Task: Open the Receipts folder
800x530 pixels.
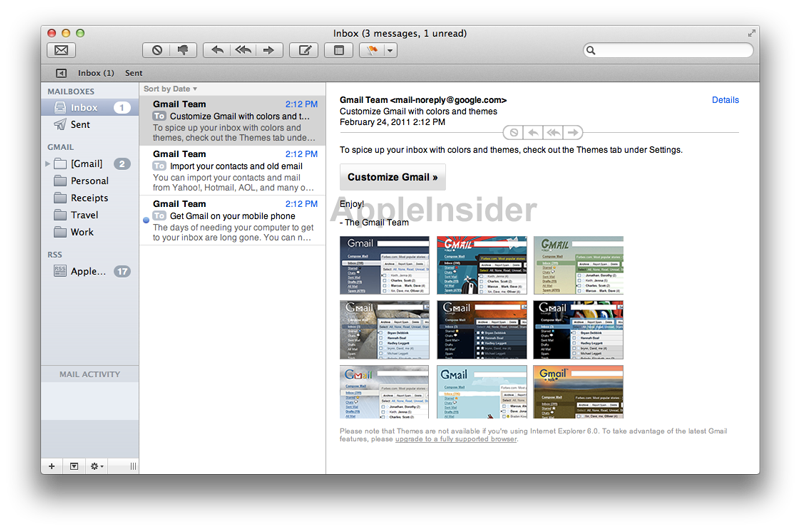Action: point(89,198)
